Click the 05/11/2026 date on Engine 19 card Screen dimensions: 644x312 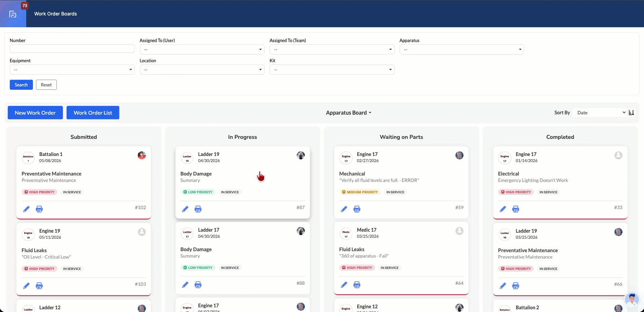point(50,237)
